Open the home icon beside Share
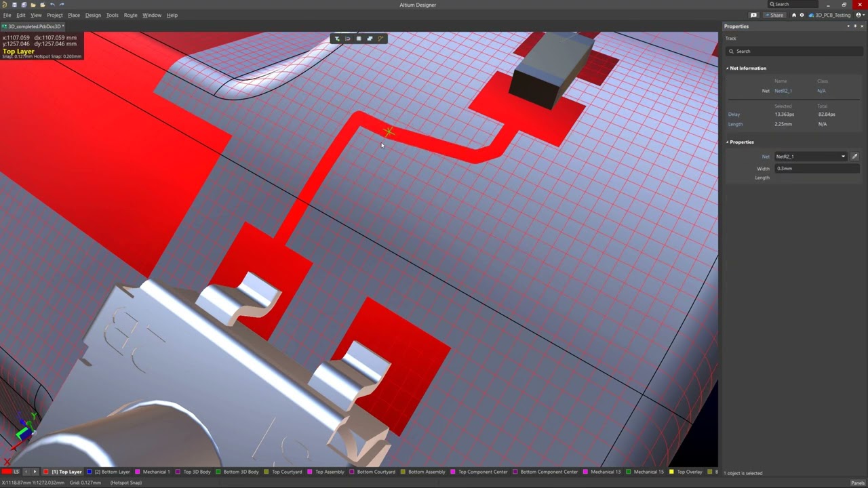This screenshot has width=868, height=488. [794, 15]
